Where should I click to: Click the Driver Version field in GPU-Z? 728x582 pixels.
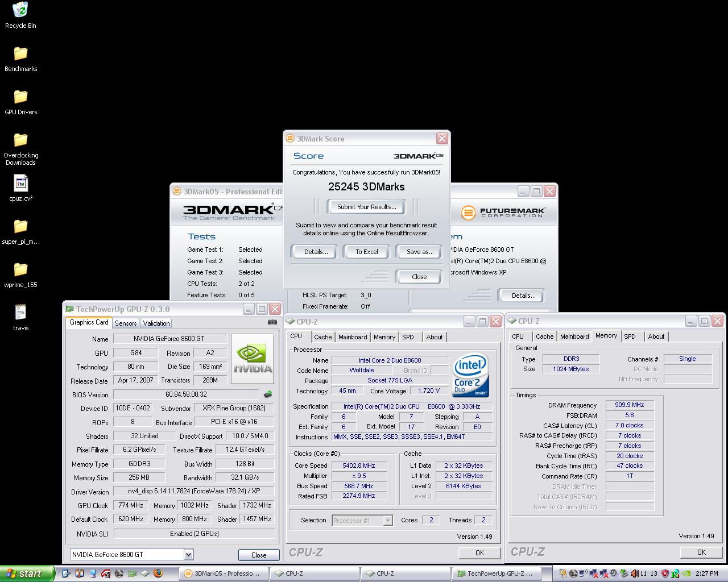(x=195, y=491)
